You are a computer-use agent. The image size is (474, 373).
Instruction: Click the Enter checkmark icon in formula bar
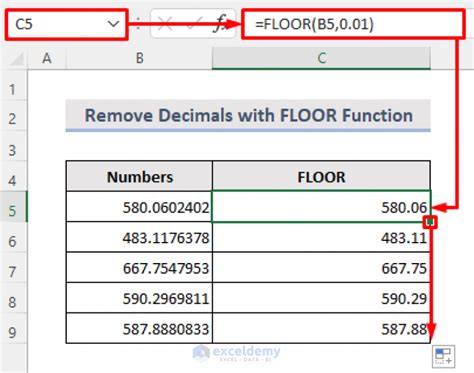tap(194, 24)
